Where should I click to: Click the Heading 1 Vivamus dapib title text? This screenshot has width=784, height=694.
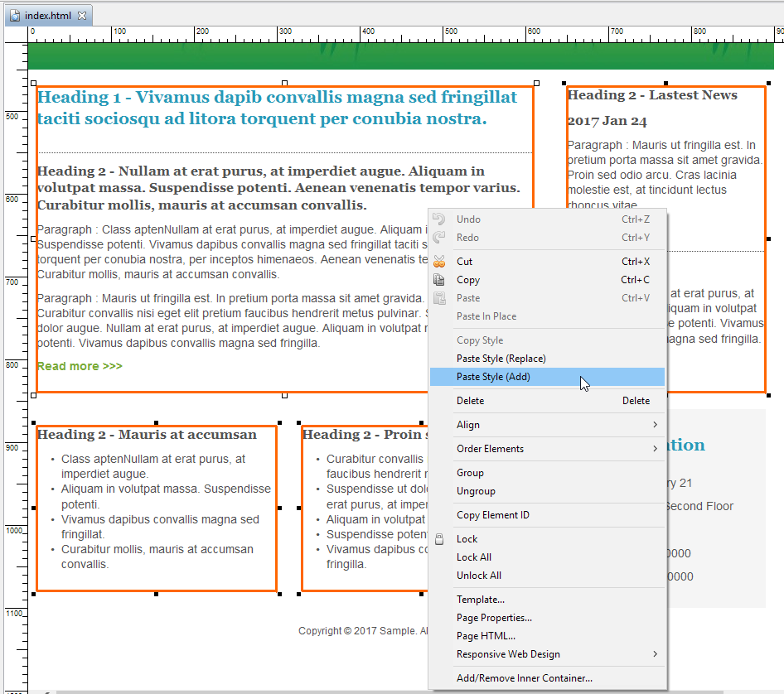pyautogui.click(x=278, y=108)
